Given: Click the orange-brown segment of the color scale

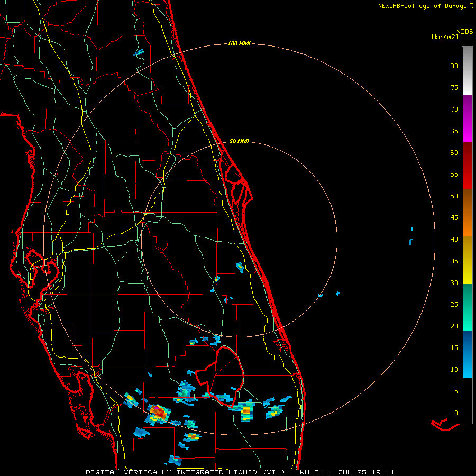Looking at the screenshot, I should coord(467,213).
